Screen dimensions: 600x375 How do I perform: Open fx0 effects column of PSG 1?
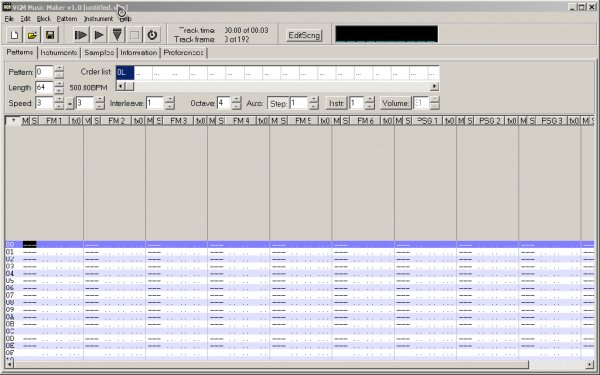click(x=449, y=121)
